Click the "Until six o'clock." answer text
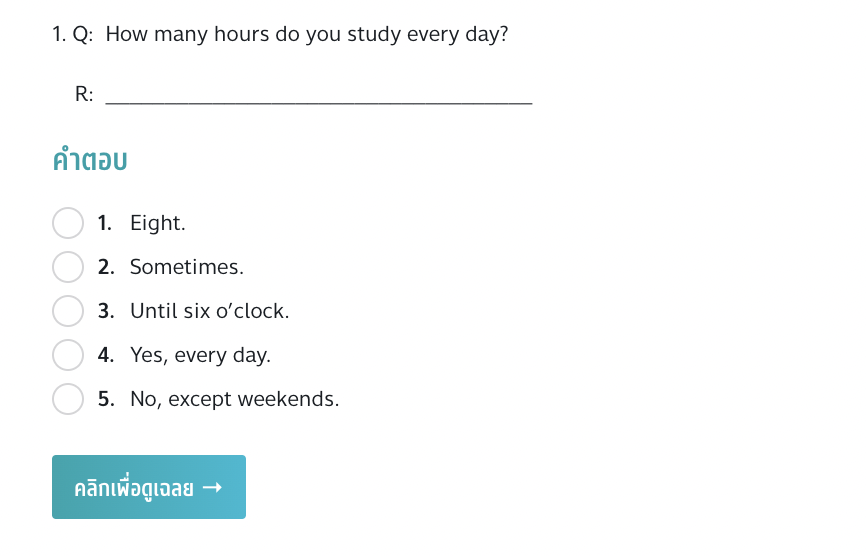The height and width of the screenshot is (556, 866). tap(209, 311)
